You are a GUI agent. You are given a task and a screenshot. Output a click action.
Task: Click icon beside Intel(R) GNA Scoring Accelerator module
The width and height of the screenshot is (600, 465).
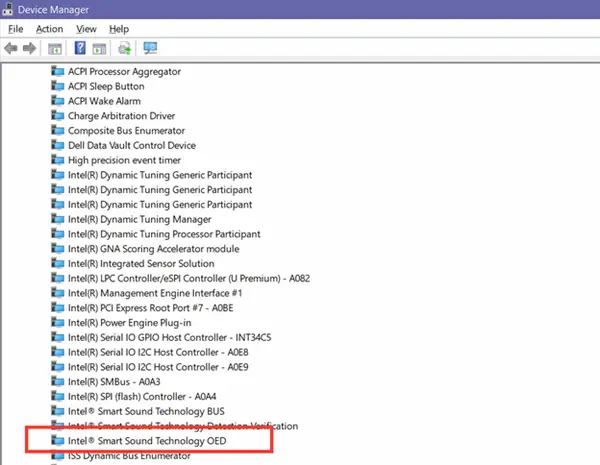tap(58, 249)
